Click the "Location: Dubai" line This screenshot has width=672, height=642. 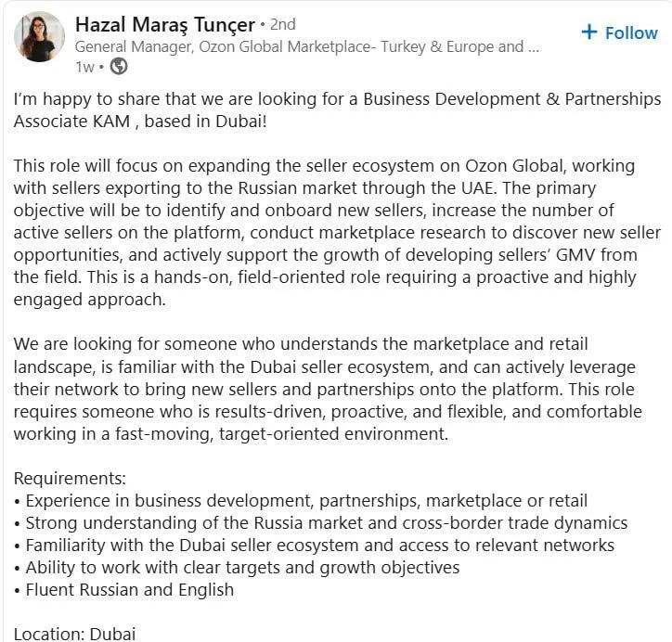point(74,634)
